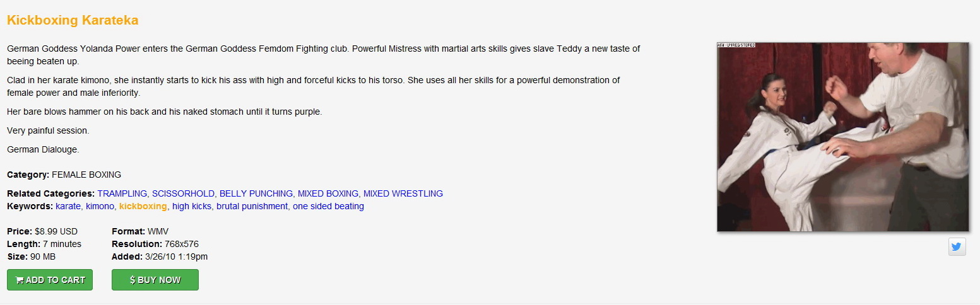
Task: Visit the MIXED BOXING category link
Action: [328, 193]
